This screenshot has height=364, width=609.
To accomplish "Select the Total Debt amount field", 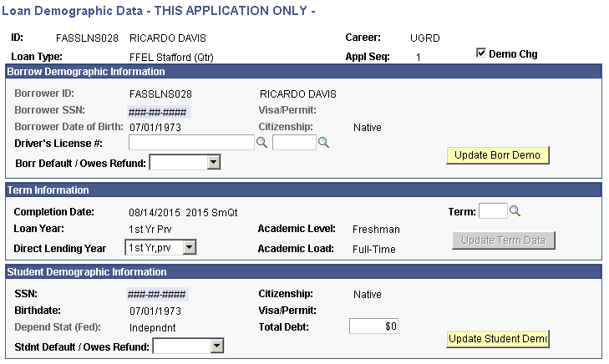I will pos(373,326).
